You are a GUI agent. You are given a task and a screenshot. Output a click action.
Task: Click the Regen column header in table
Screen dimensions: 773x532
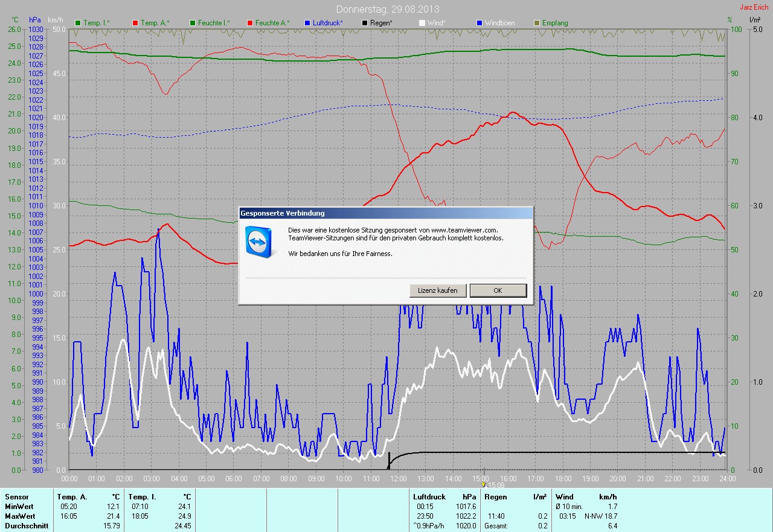(495, 497)
